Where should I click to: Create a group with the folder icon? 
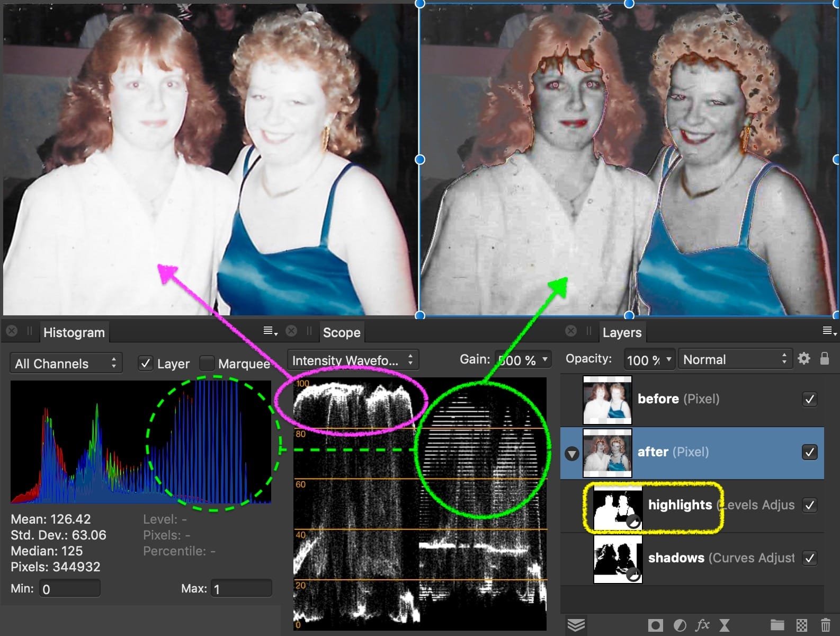(x=777, y=625)
